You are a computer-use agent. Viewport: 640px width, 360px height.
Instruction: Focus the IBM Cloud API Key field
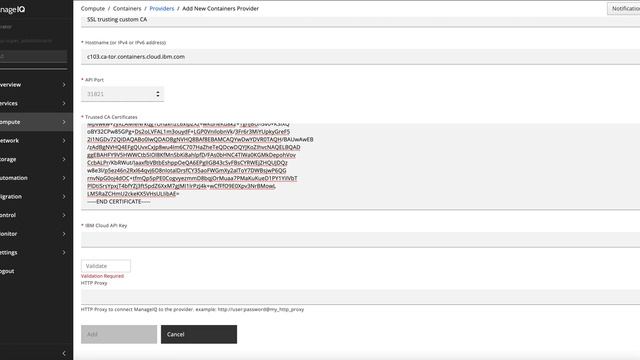pos(360,240)
